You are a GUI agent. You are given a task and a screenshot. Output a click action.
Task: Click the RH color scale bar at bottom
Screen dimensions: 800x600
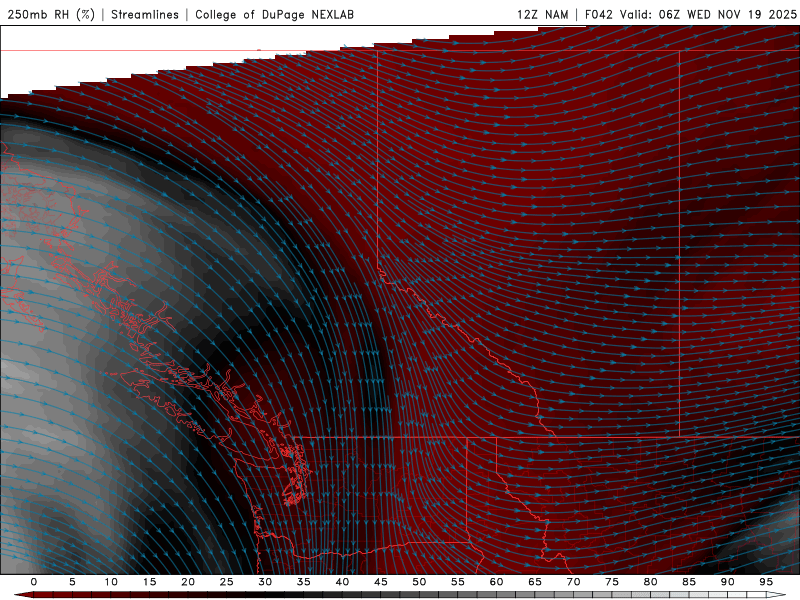tap(400, 595)
